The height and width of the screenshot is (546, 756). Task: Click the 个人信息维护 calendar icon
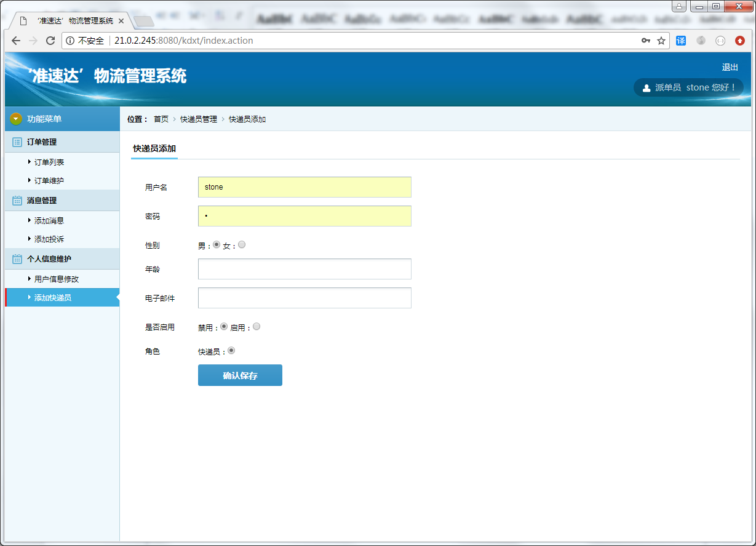pos(17,259)
